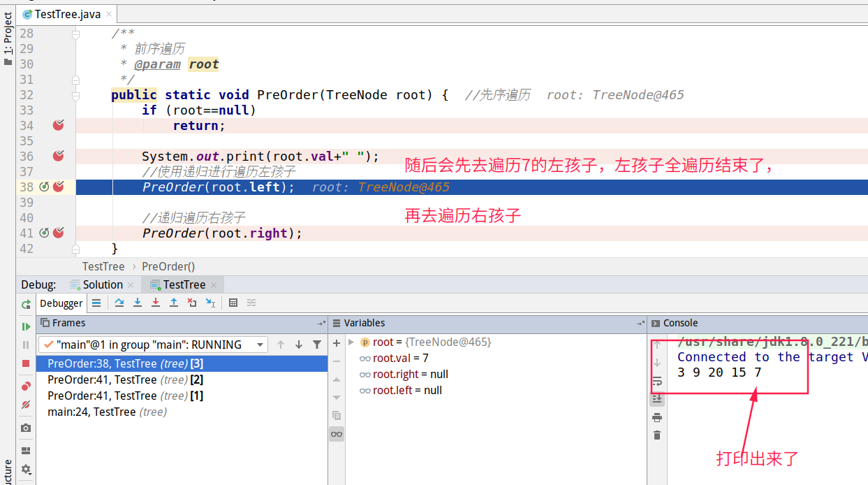The image size is (868, 485).
Task: Filter frames from libraries
Action: (317, 345)
